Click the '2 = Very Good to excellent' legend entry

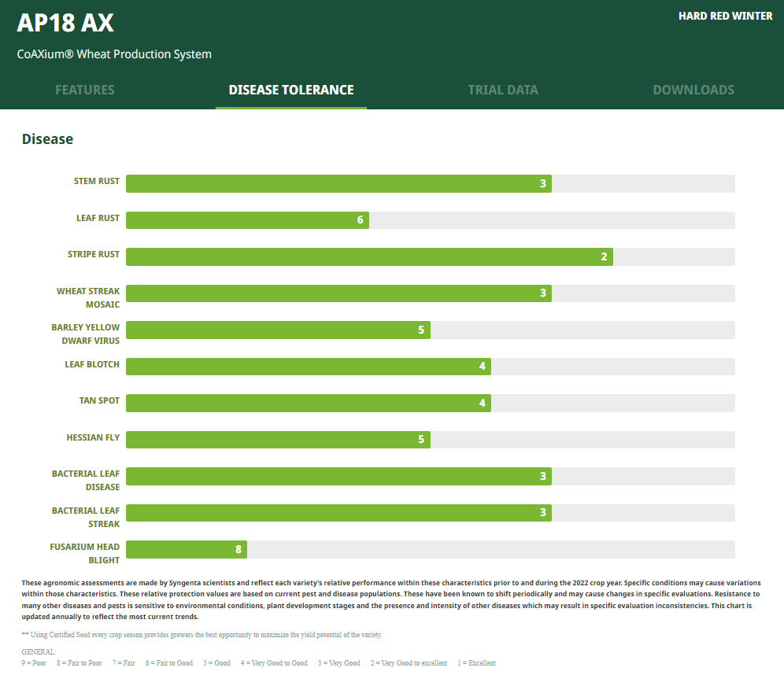coord(409,663)
